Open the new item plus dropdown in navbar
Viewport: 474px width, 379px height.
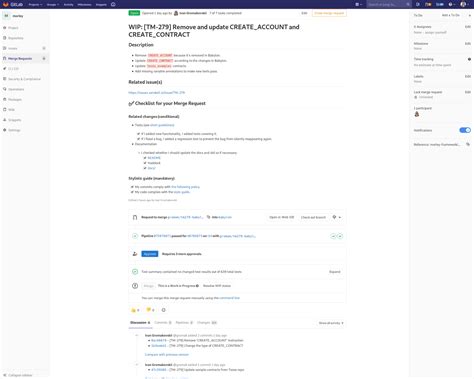point(358,4)
